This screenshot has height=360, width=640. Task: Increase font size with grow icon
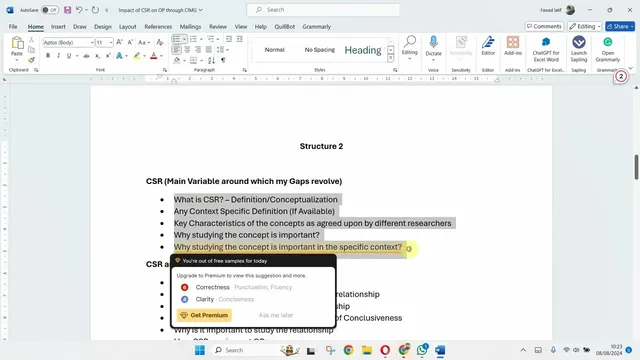point(119,42)
